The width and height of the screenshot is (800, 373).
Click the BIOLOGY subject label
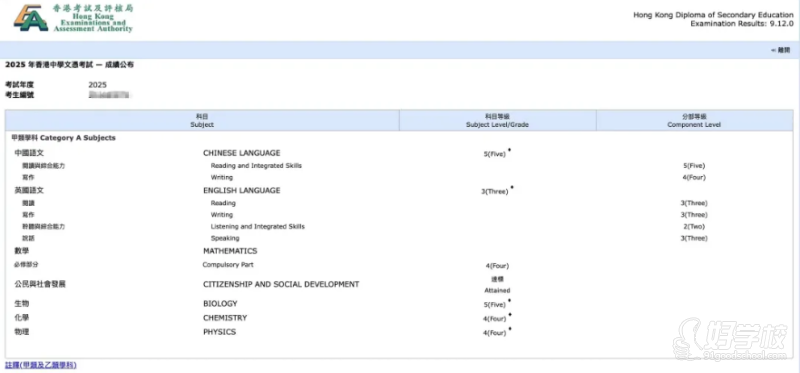[x=220, y=304]
